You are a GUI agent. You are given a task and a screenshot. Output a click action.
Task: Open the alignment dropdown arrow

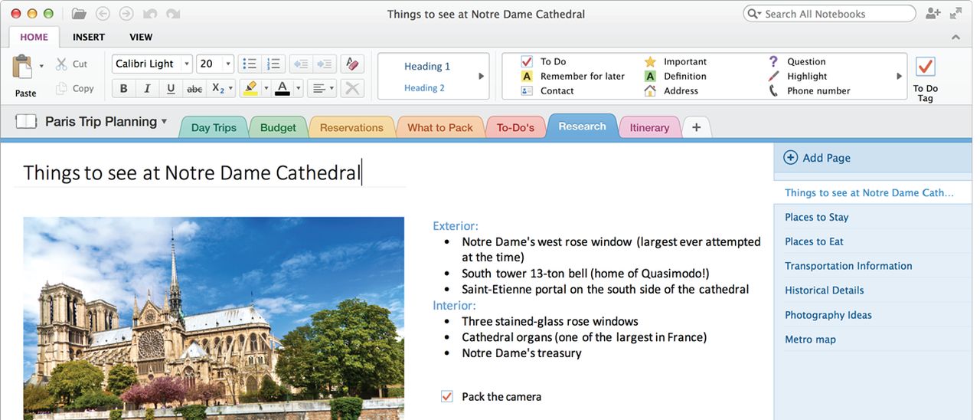332,88
